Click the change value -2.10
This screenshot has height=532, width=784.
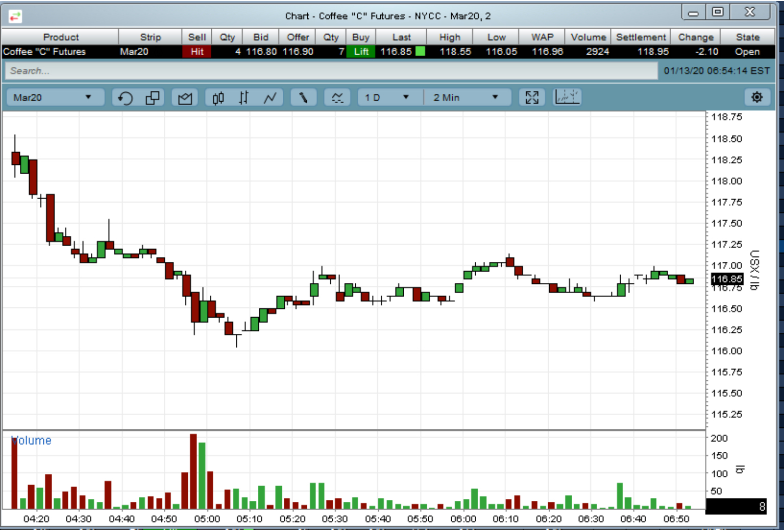pyautogui.click(x=706, y=52)
